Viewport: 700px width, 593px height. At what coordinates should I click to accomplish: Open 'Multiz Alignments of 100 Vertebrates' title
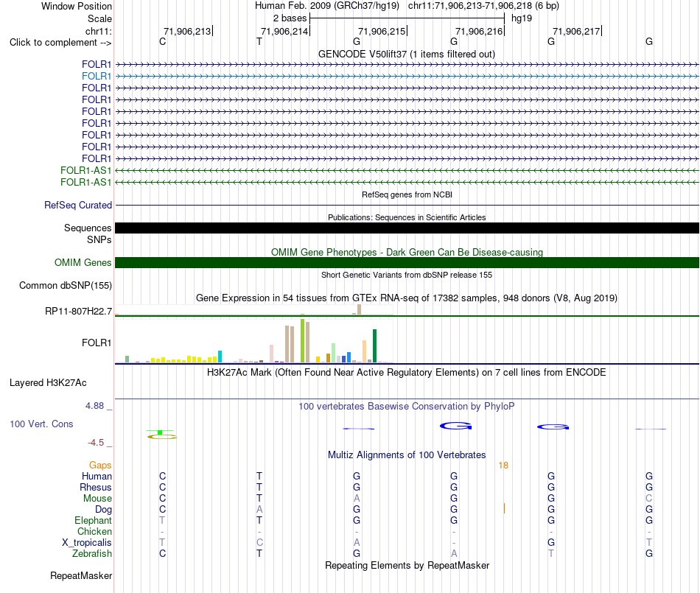pyautogui.click(x=407, y=455)
